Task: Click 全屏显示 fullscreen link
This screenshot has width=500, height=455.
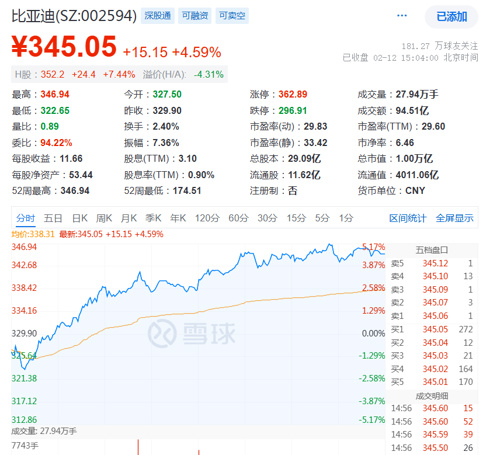Action: click(454, 218)
